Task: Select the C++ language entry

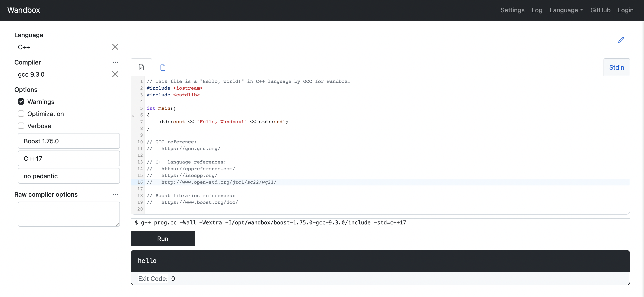Action: 24,47
